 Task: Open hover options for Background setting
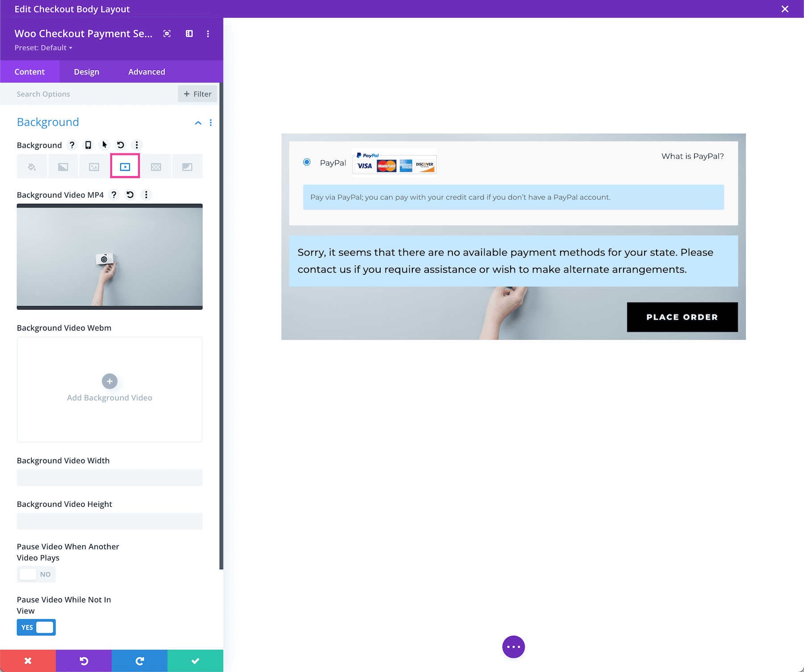tap(104, 145)
